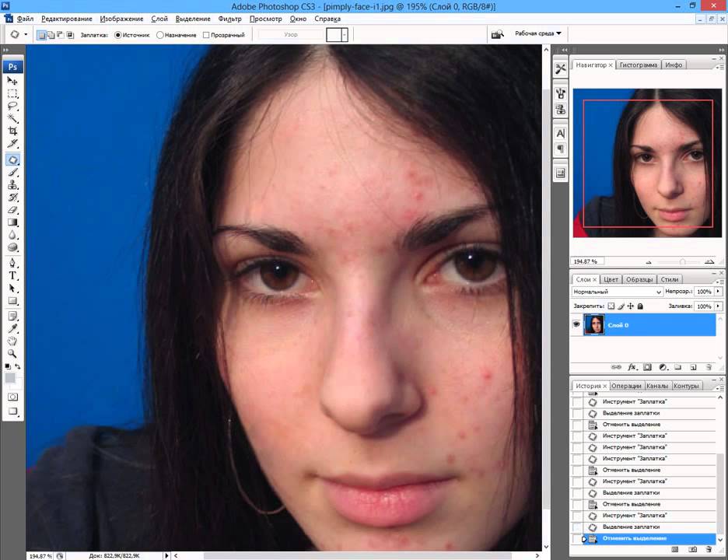
Task: Click the disabled Узор button
Action: pos(291,35)
